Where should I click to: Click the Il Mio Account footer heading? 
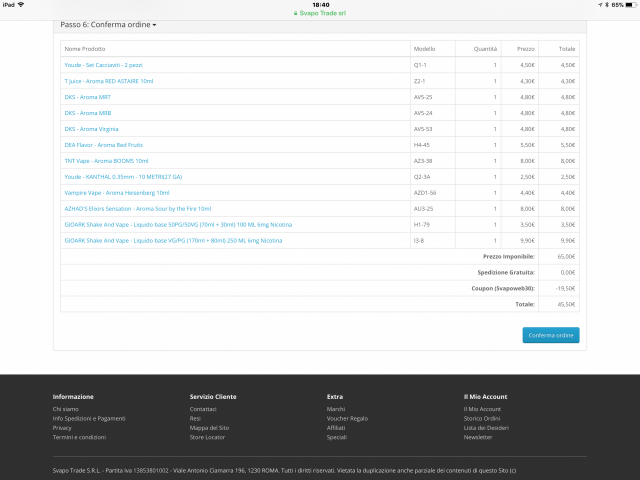485,396
